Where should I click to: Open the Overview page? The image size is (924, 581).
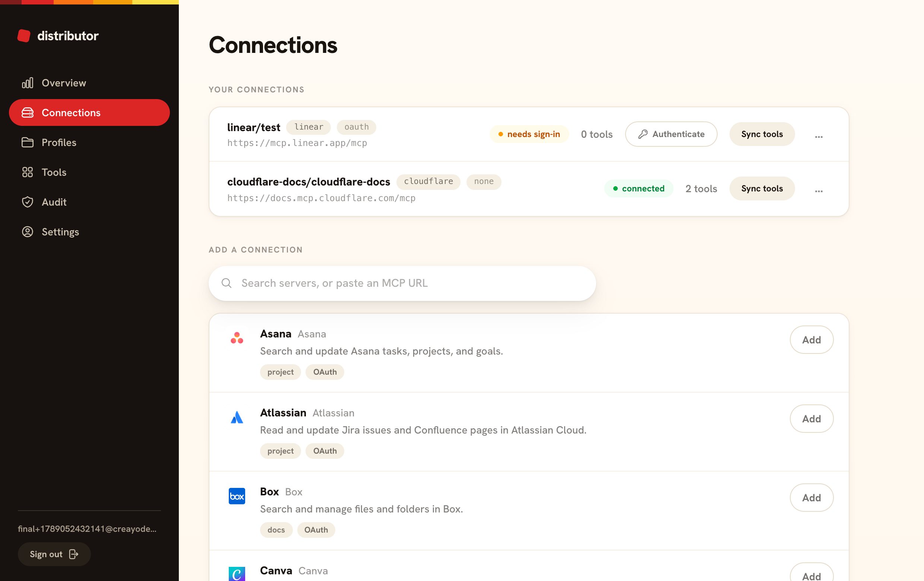coord(89,83)
